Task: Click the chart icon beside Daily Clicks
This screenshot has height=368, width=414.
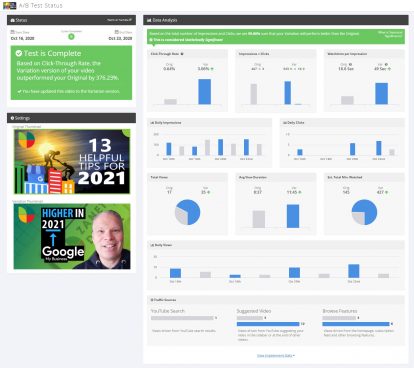Action: [x=284, y=123]
